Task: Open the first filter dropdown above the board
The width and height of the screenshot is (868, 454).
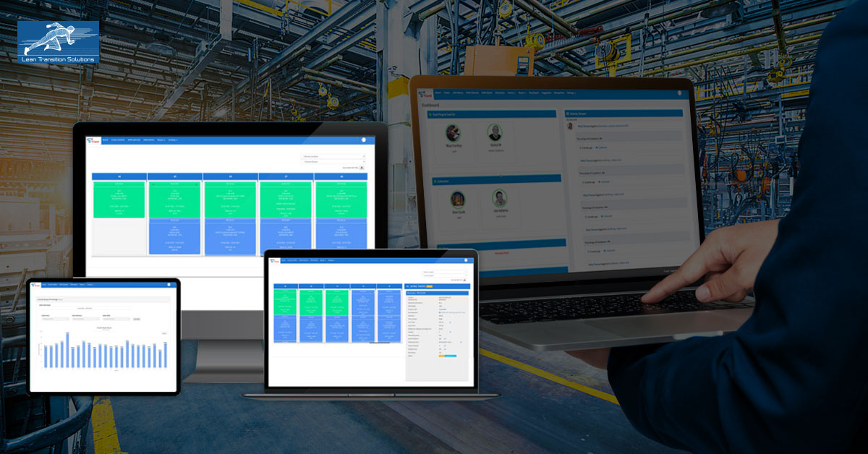Action: click(333, 155)
